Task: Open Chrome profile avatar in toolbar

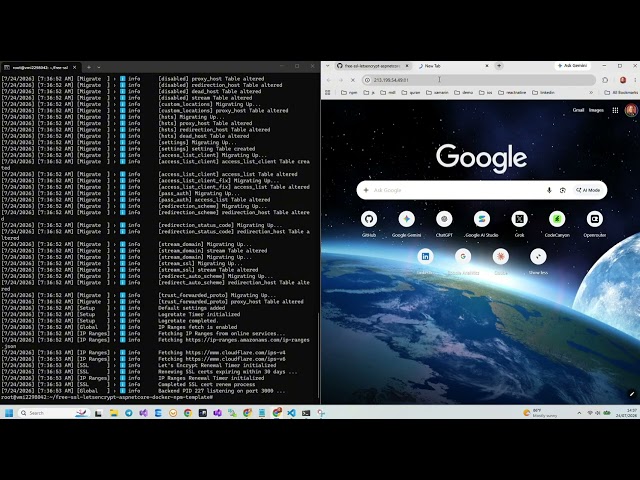Action: click(x=623, y=80)
